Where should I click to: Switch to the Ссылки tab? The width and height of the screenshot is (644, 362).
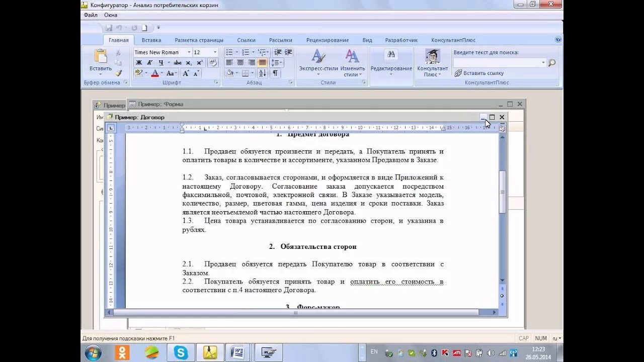coord(247,40)
